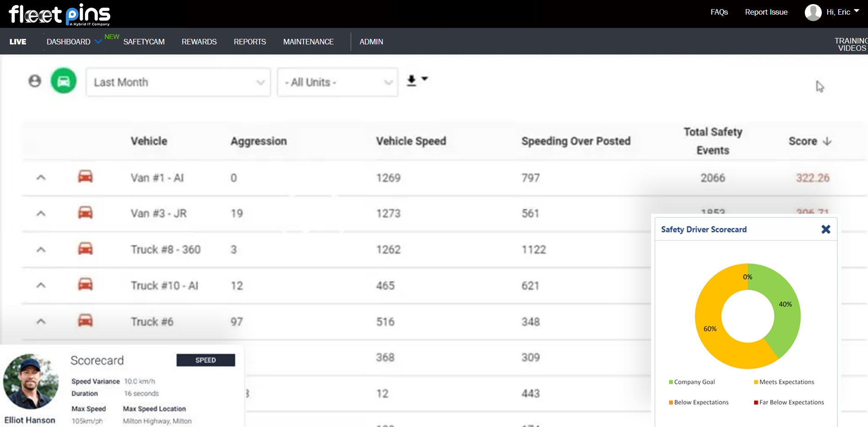Screen dimensions: 868x427
Task: Click red car icon for Van #1 - AI
Action: (85, 177)
